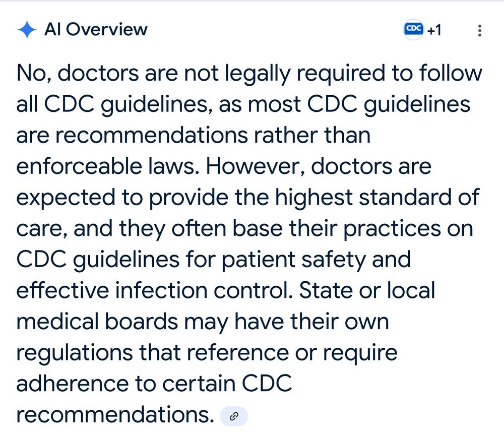The width and height of the screenshot is (504, 436).
Task: Click the words "State or local"
Action: (367, 290)
